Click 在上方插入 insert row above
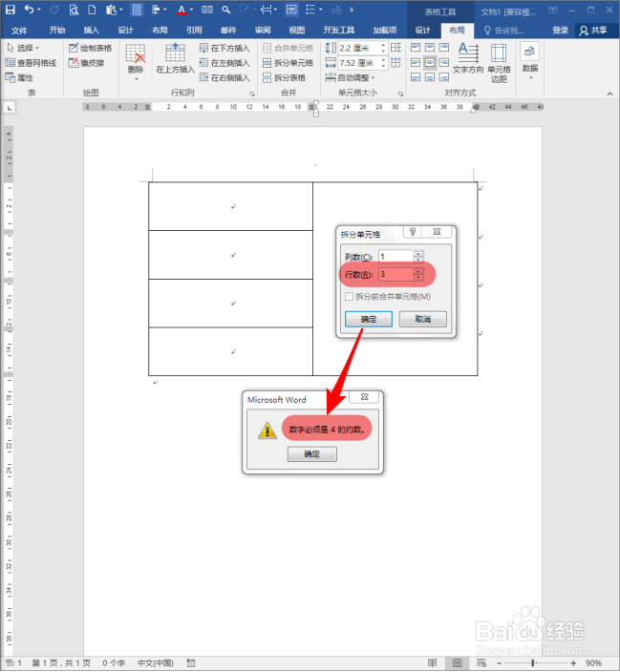This screenshot has width=620, height=672. [x=175, y=59]
